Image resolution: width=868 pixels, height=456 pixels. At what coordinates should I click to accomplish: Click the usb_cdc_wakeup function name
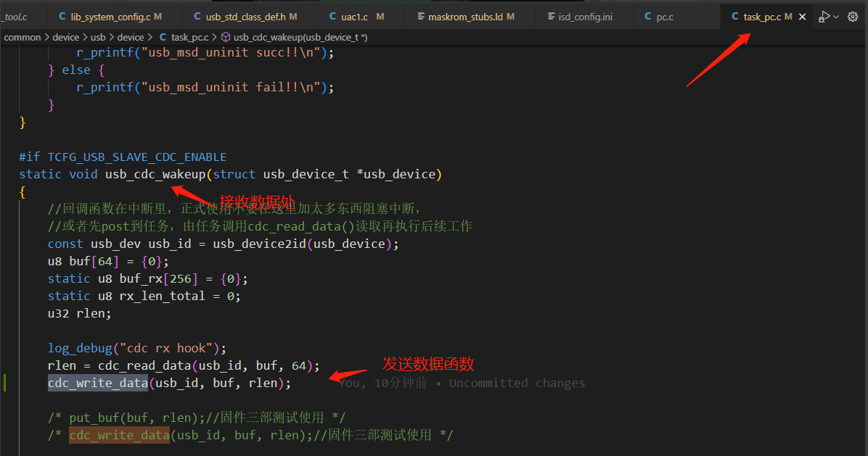(155, 175)
